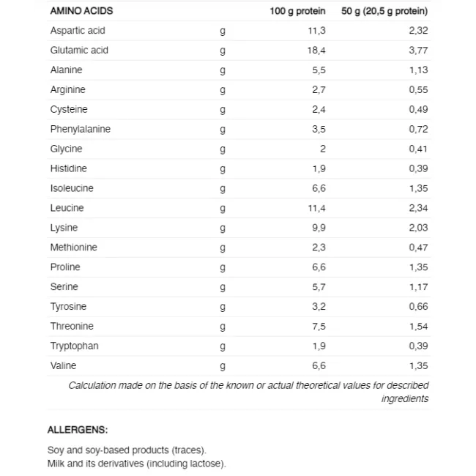
Task: Click the "Milk and its derivatives" text line
Action: click(x=137, y=464)
